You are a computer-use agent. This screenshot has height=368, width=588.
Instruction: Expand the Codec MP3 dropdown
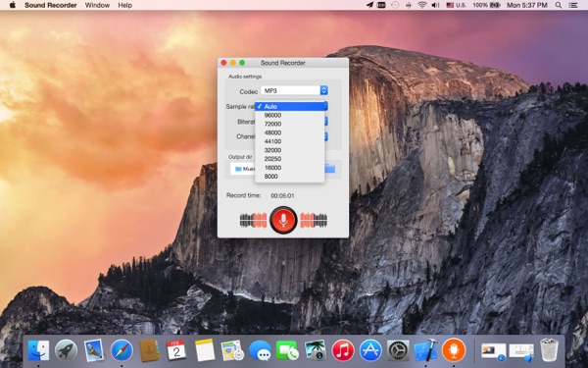click(294, 90)
